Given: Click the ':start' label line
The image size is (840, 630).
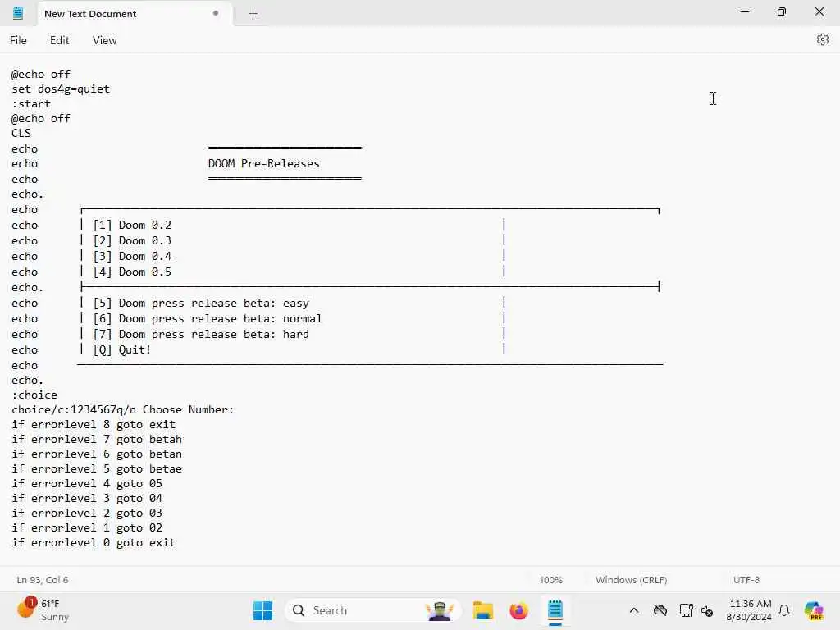Looking at the screenshot, I should 31,104.
